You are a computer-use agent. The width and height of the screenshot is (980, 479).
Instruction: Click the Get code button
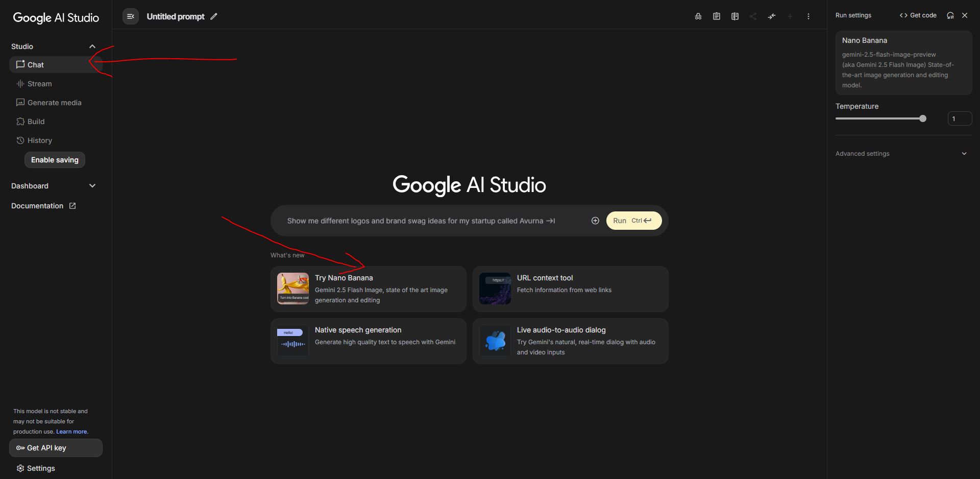pos(918,15)
